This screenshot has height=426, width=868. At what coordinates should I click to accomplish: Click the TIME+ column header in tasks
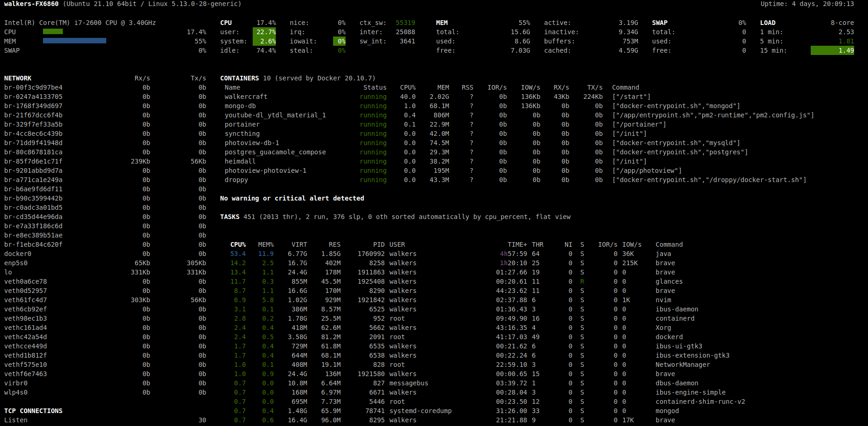[517, 244]
